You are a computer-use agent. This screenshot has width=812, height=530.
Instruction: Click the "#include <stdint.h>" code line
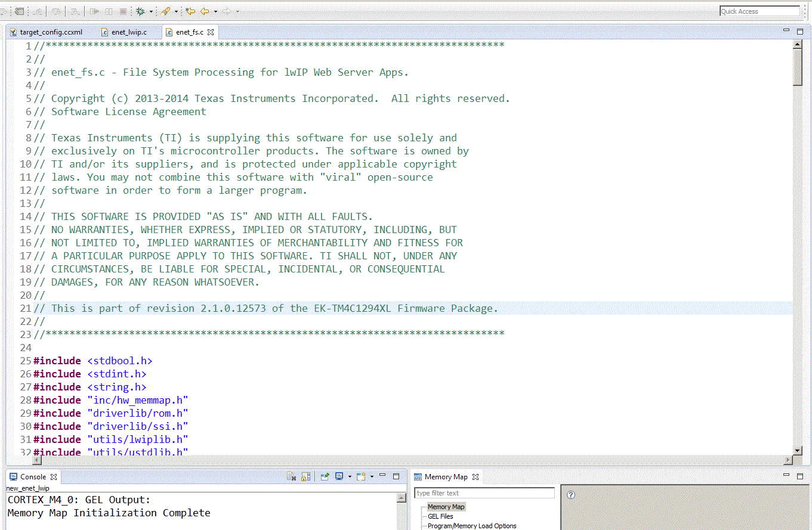click(x=90, y=374)
